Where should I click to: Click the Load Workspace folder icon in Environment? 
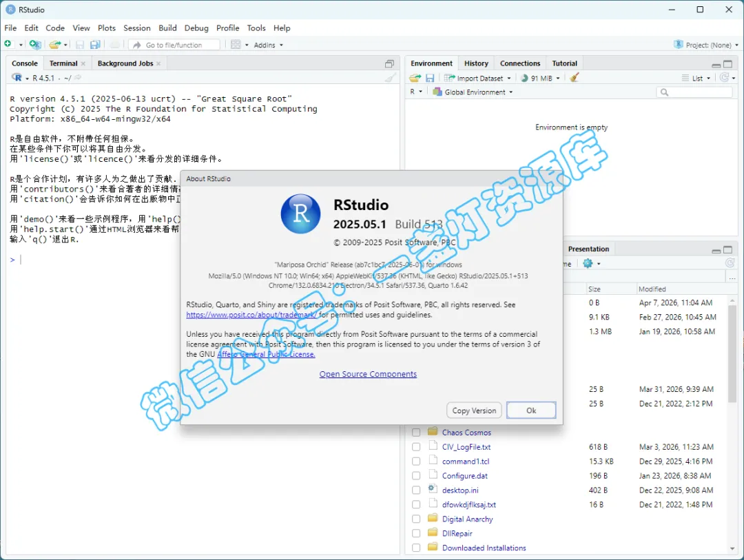pyautogui.click(x=415, y=78)
